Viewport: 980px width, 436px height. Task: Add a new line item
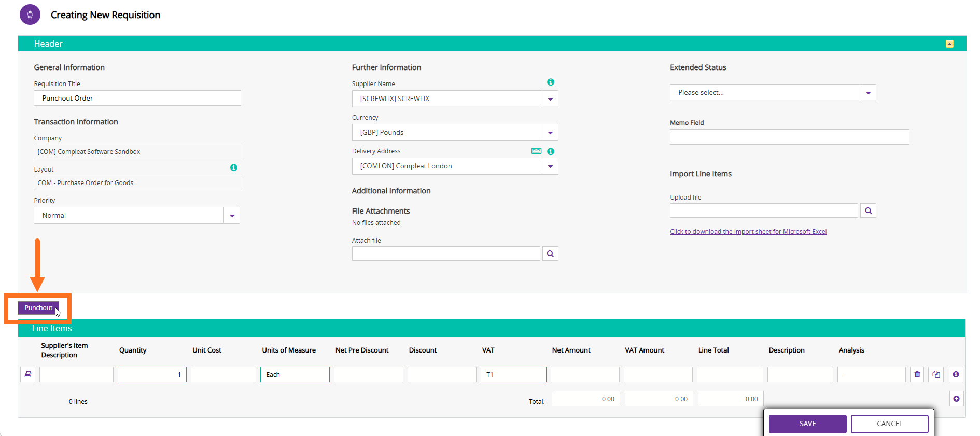click(957, 399)
